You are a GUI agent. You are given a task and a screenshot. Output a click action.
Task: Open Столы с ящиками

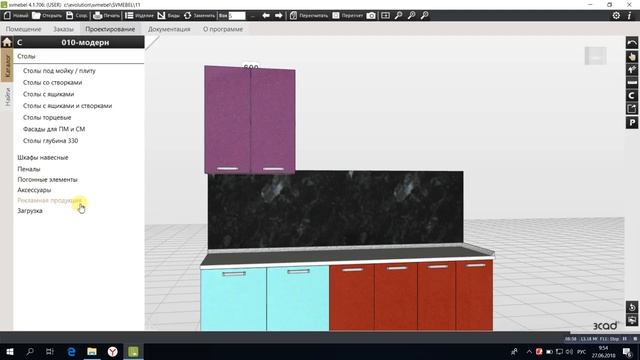48,94
